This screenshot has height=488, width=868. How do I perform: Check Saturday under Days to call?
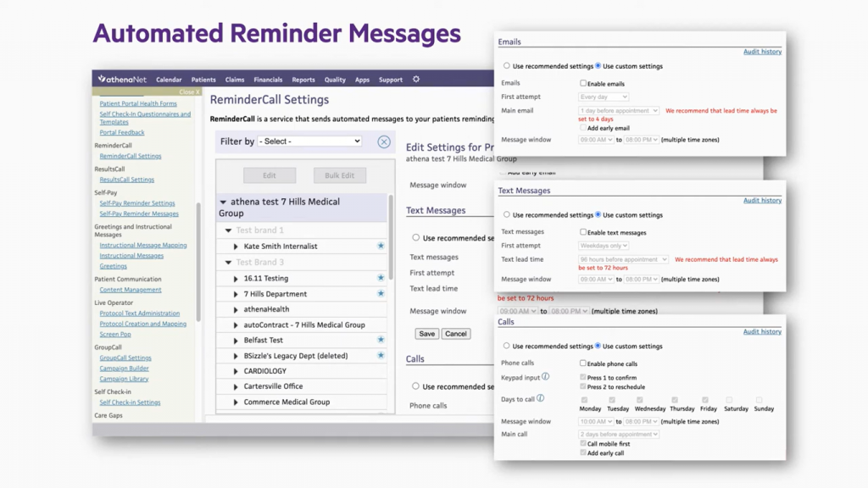(x=728, y=399)
